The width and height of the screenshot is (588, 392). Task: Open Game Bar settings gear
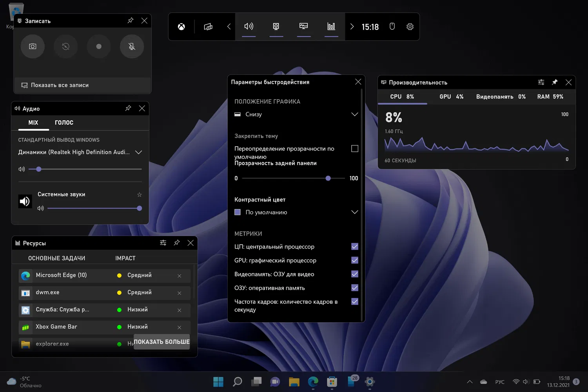[x=410, y=27]
